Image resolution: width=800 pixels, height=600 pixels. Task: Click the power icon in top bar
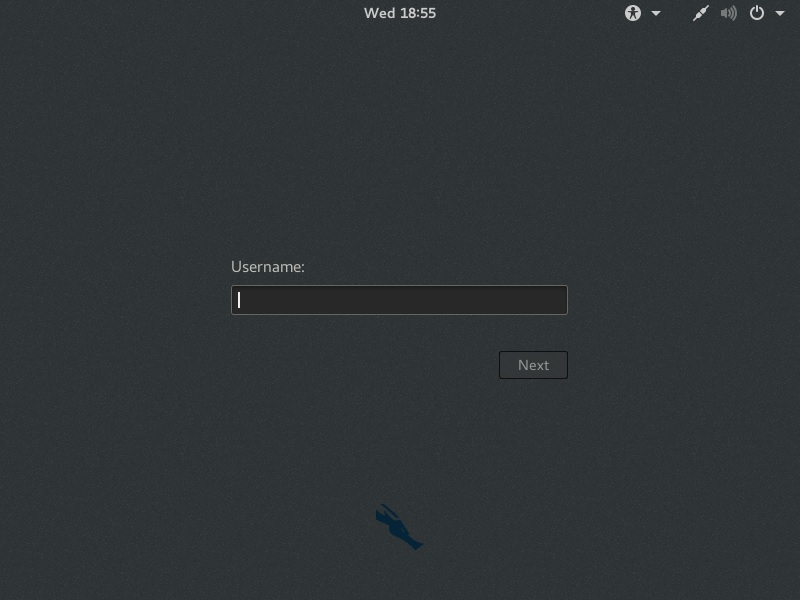tap(757, 13)
